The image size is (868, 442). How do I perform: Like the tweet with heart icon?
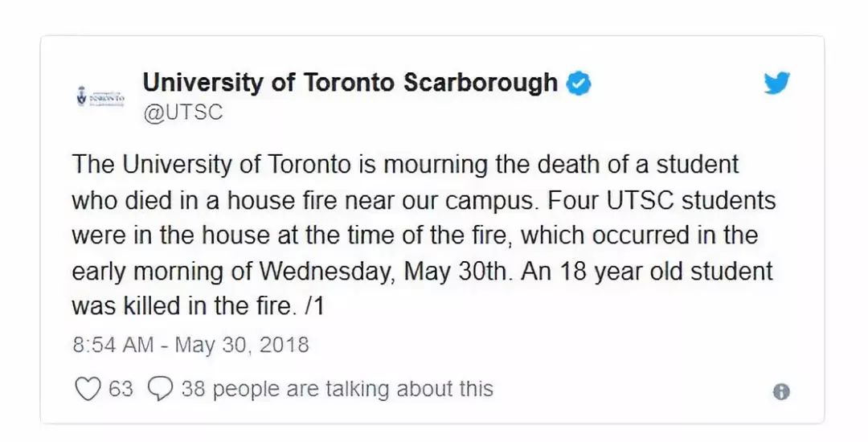coord(88,389)
